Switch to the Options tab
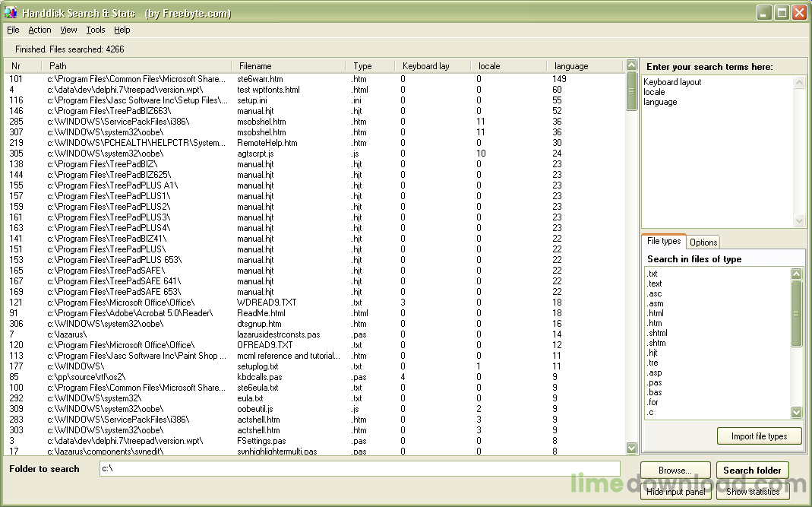The height and width of the screenshot is (507, 812). 703,242
